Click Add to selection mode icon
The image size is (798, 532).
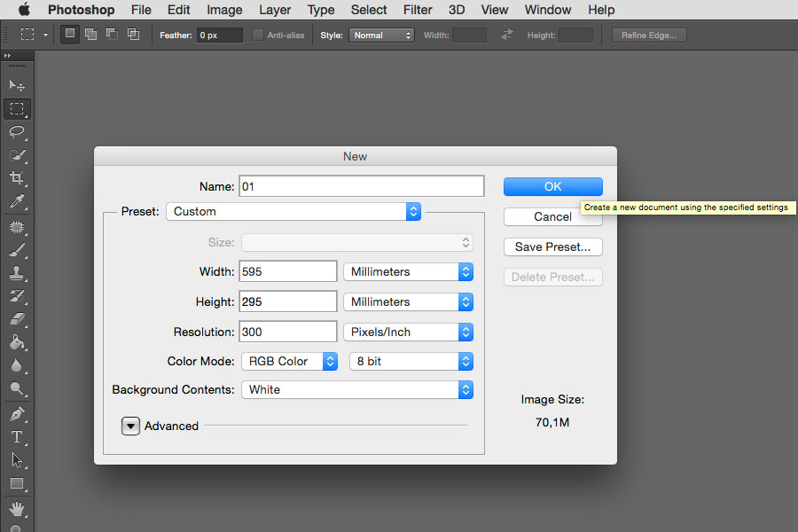click(x=91, y=34)
